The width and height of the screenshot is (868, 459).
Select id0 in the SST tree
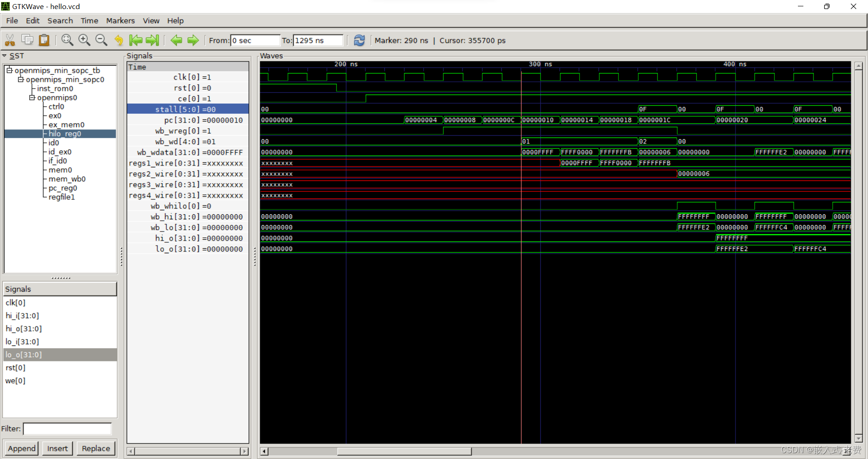coord(54,142)
